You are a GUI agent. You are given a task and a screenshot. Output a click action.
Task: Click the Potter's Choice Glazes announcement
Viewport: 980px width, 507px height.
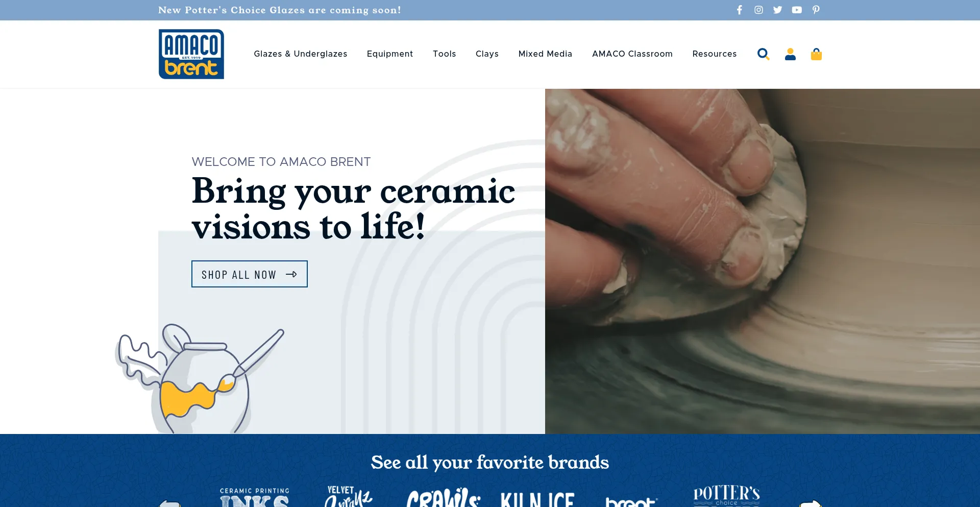click(280, 10)
